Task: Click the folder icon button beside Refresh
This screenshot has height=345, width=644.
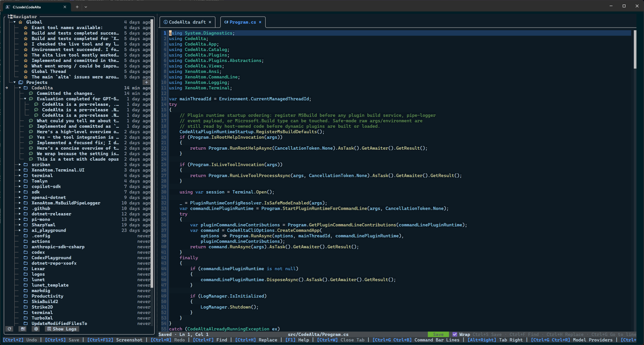Action: pos(23,329)
